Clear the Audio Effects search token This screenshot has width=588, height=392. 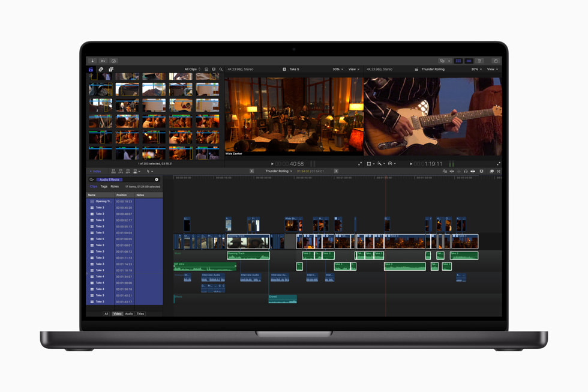tap(157, 179)
